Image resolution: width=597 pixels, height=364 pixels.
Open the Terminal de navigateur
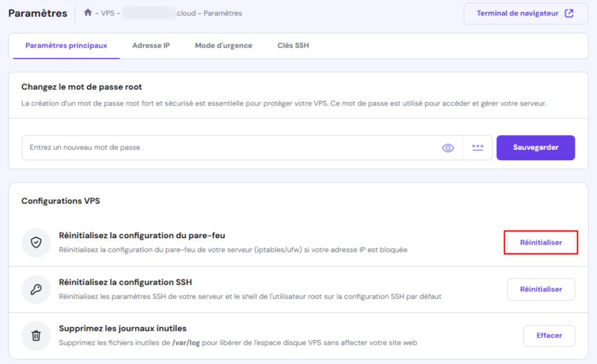[x=525, y=13]
